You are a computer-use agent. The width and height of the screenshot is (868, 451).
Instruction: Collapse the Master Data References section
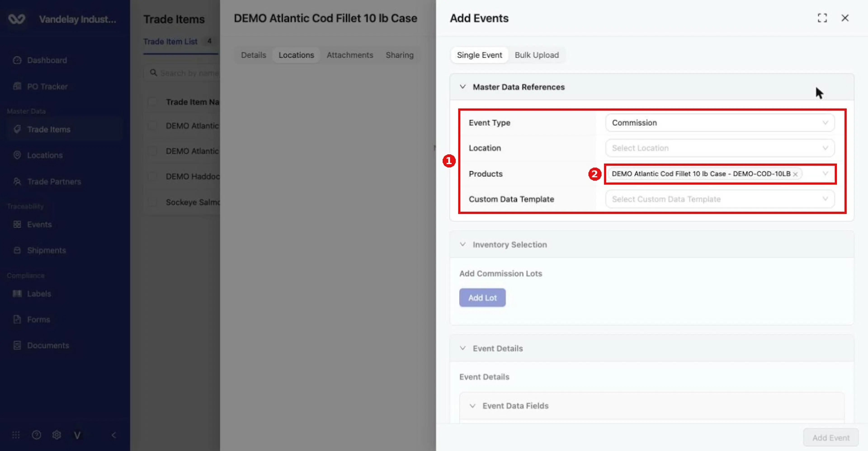(x=463, y=87)
